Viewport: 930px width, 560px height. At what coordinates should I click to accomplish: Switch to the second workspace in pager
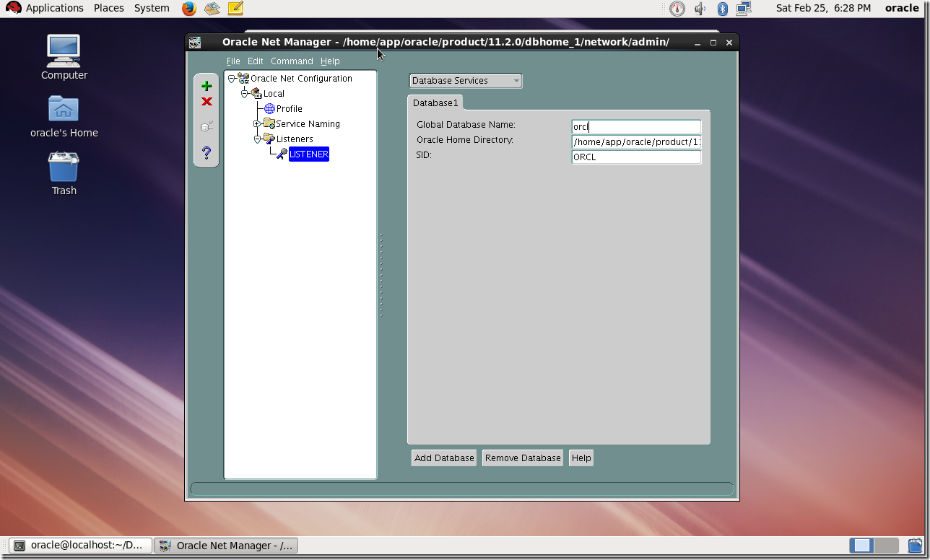pos(886,546)
